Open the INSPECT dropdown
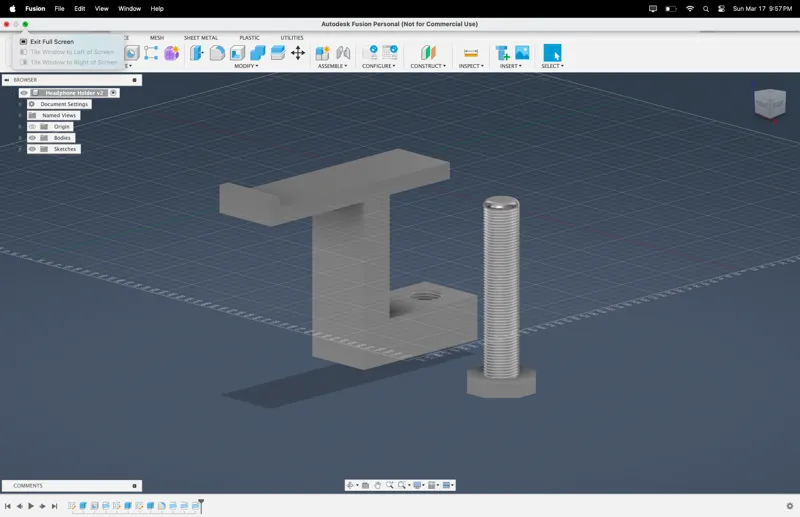800x517 pixels. tap(471, 66)
